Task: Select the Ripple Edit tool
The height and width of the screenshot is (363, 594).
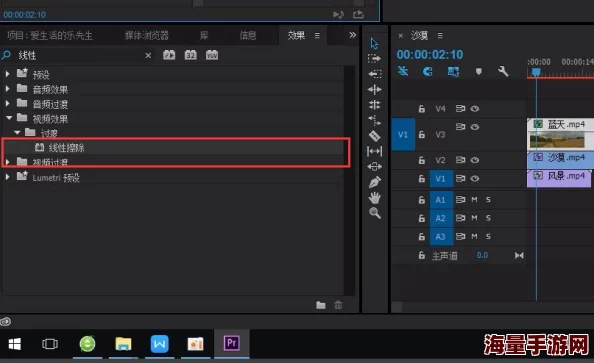Action: 375,89
